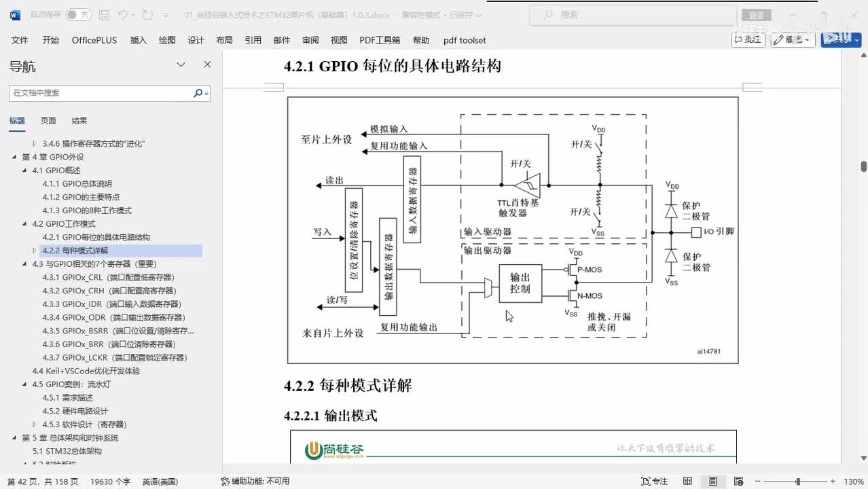Go to heading 4.3.6 GPIOx_BRR
Viewport: 868px width, 489px height.
(x=112, y=344)
